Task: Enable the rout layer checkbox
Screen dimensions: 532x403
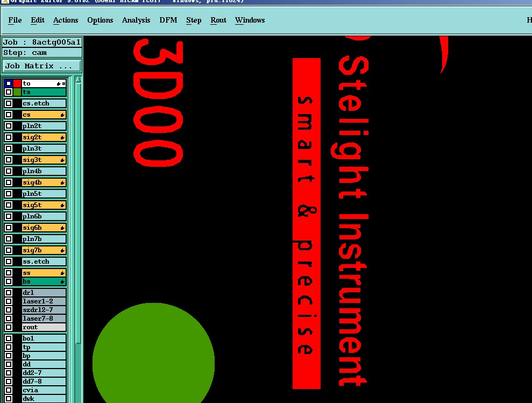Action: (x=9, y=327)
